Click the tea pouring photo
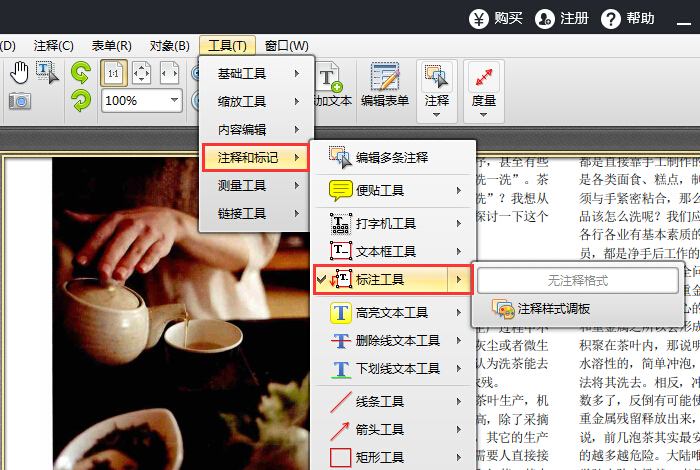 tap(181, 312)
